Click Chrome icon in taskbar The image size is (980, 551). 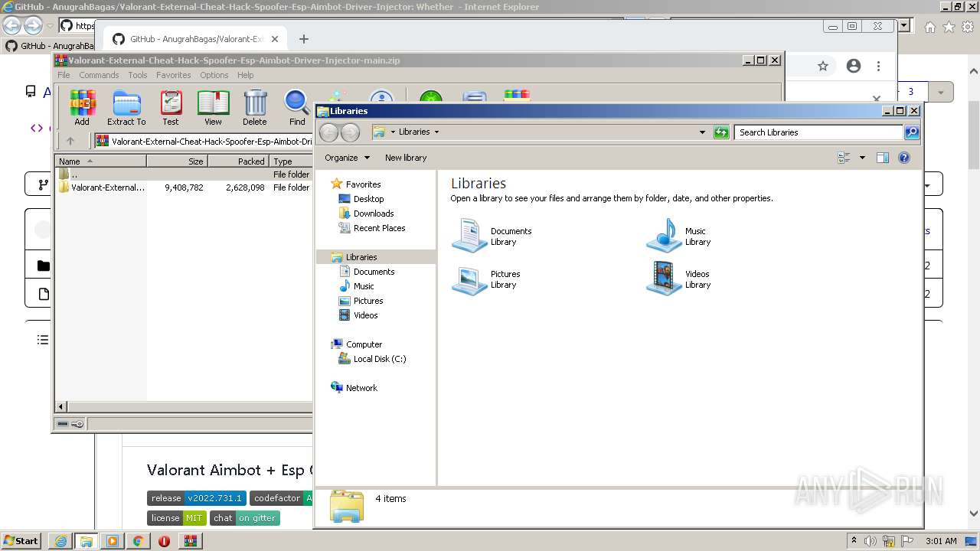(x=139, y=541)
